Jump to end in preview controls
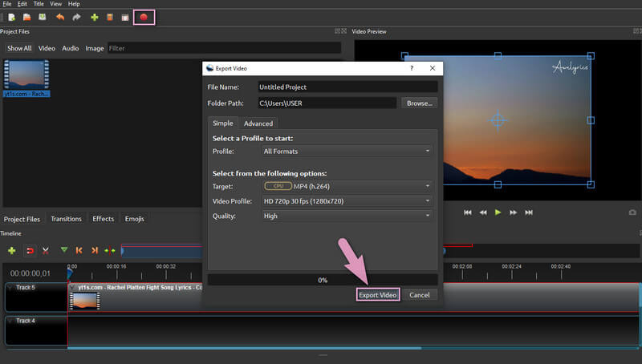The height and width of the screenshot is (364, 642). pos(529,212)
